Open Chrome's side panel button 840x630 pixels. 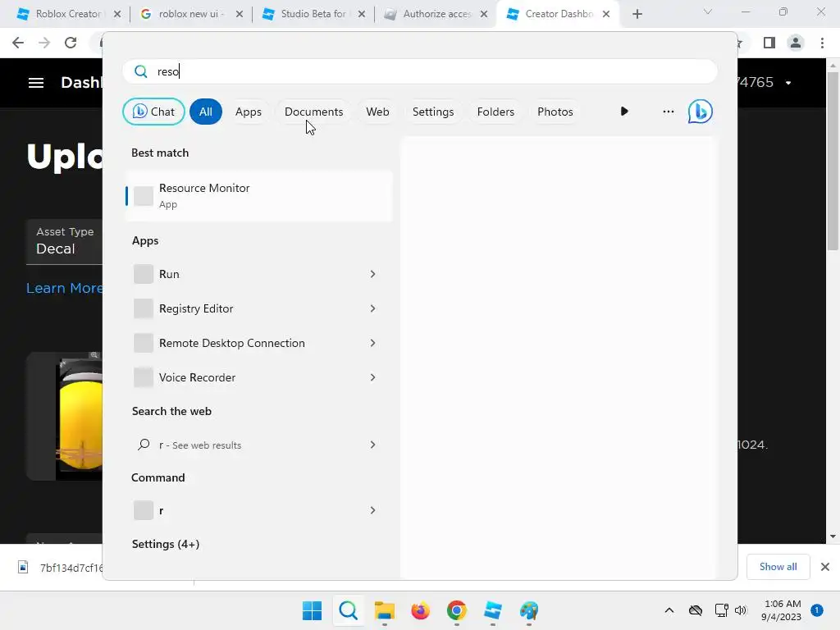(x=769, y=43)
